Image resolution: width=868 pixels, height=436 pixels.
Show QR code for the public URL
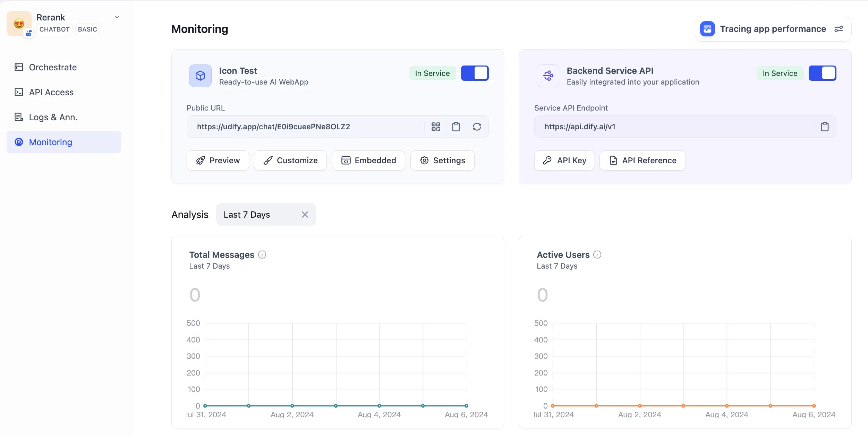(436, 127)
